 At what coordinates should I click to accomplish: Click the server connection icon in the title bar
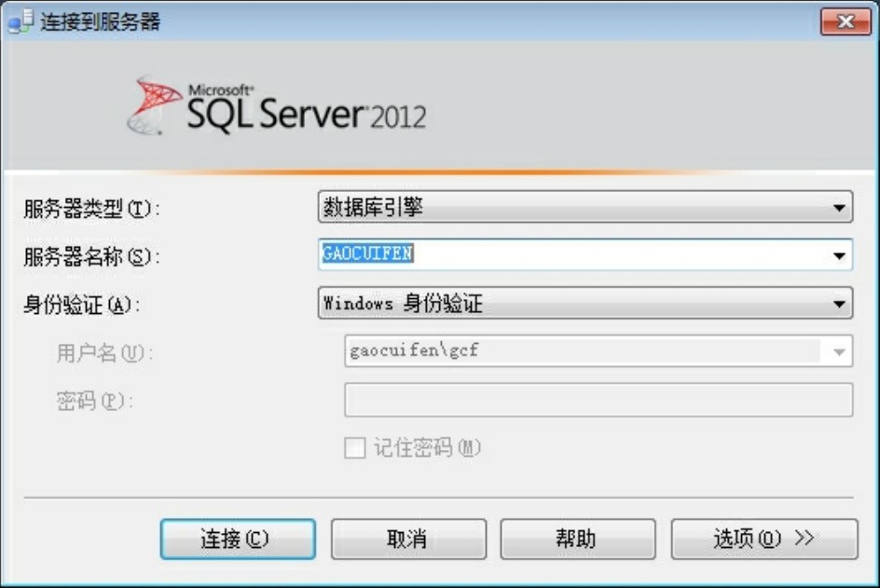(x=21, y=21)
